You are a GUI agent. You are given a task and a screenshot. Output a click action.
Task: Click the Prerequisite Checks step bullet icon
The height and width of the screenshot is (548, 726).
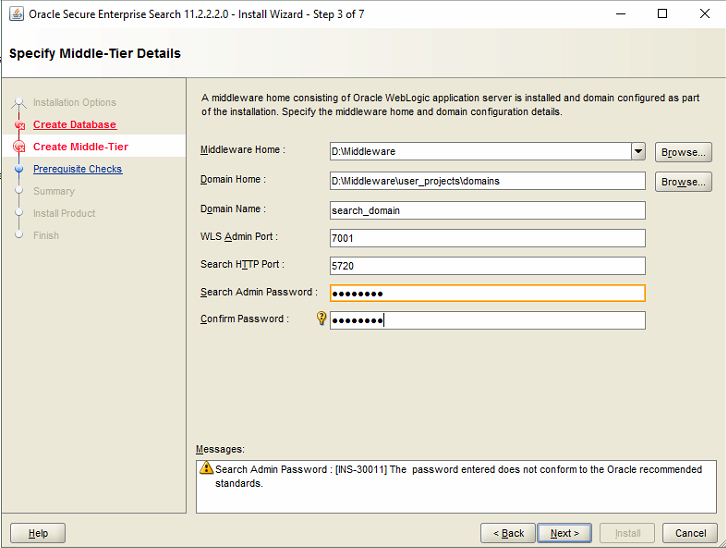pos(19,169)
